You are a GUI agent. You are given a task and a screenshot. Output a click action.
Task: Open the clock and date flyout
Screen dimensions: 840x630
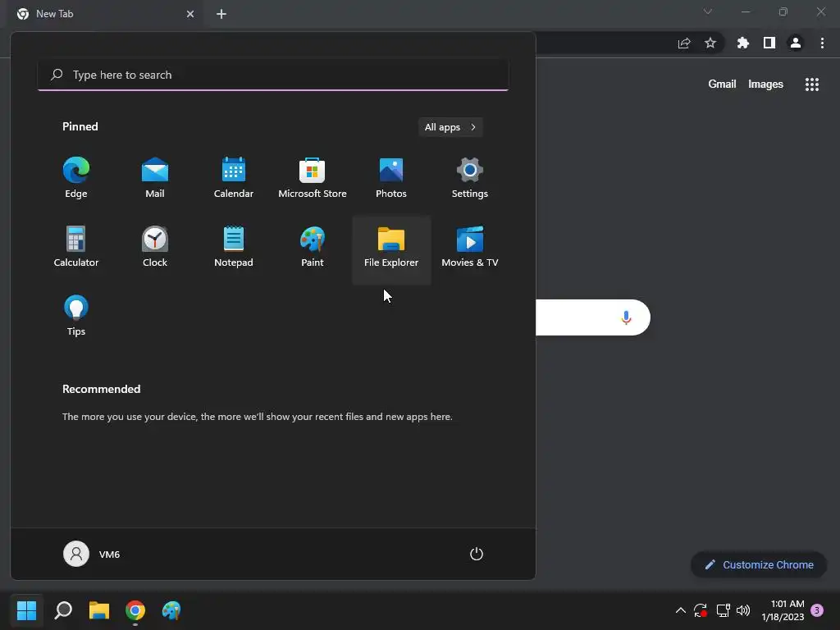click(x=783, y=610)
